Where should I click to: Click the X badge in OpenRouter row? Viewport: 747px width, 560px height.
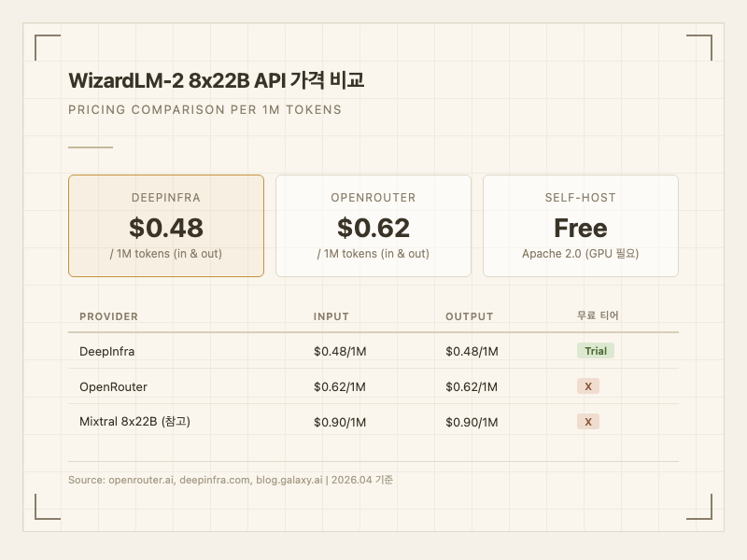(x=587, y=386)
